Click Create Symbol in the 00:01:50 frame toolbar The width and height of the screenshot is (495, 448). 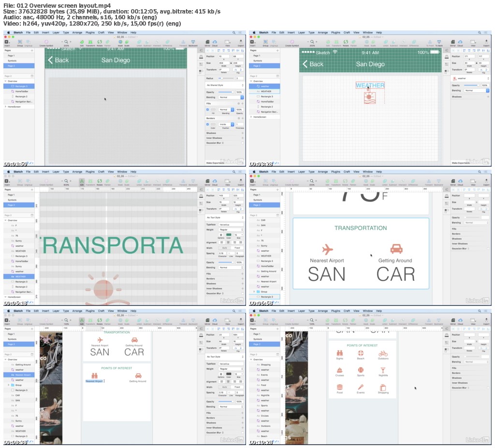[x=46, y=42]
